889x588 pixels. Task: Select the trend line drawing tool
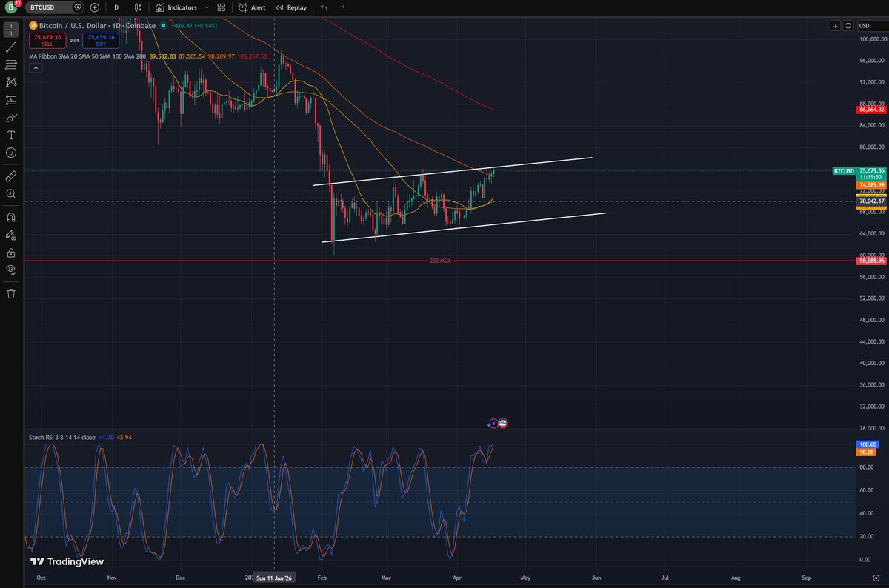[x=11, y=47]
